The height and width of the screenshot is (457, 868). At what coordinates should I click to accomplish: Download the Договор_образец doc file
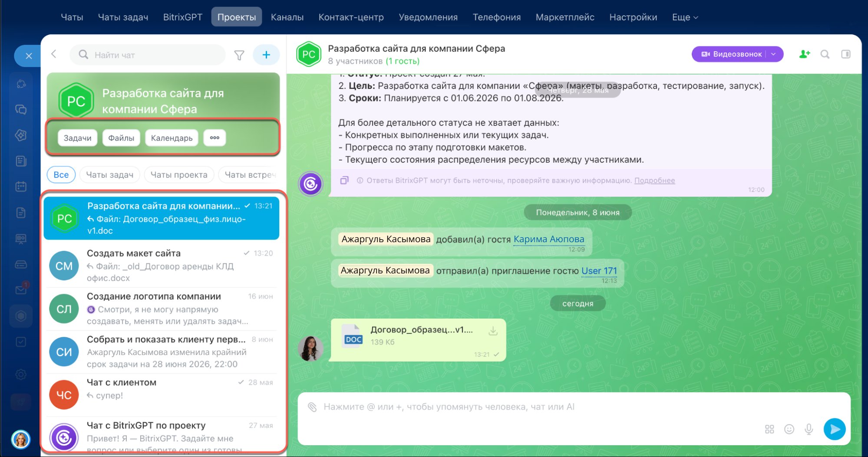point(493,331)
